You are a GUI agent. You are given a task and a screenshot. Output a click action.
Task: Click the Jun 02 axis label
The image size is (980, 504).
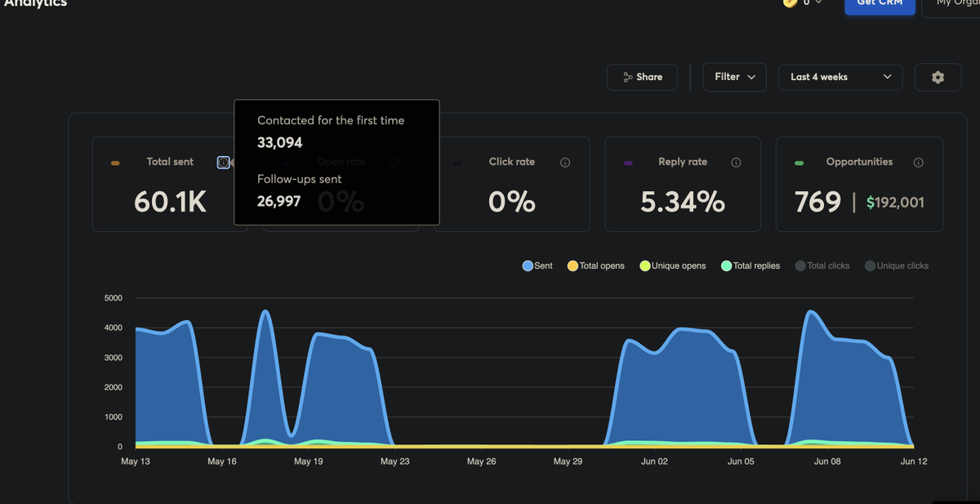pos(654,462)
